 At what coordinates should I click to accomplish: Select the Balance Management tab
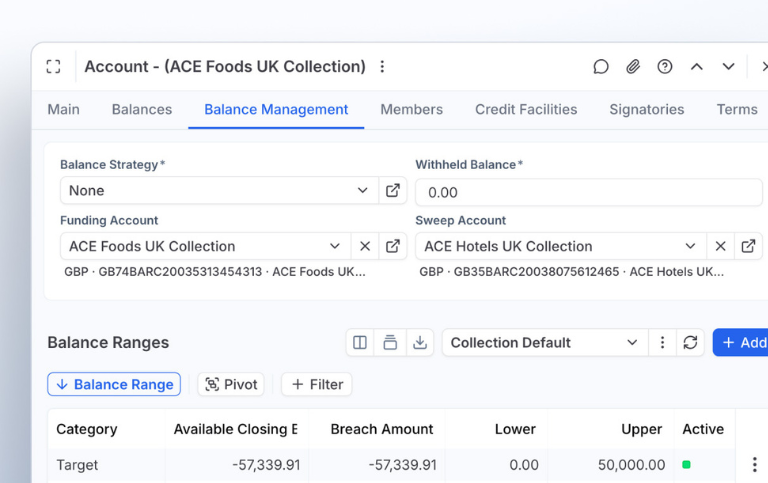pyautogui.click(x=276, y=109)
